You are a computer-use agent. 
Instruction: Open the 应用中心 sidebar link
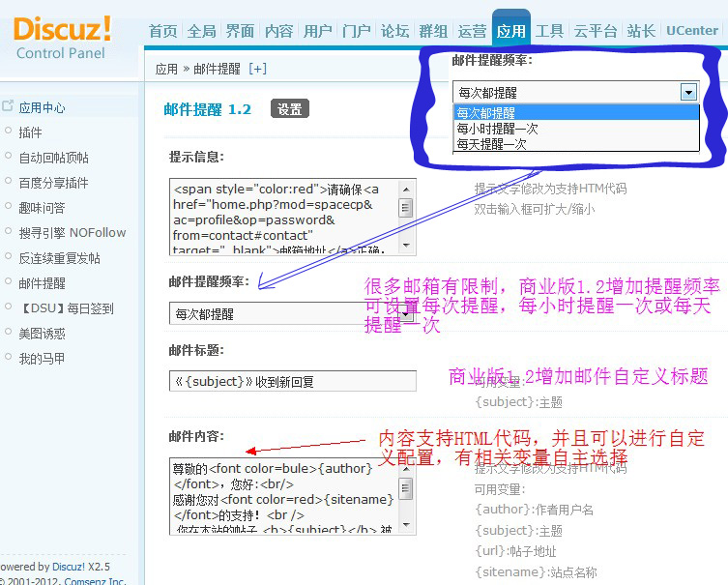pos(42,107)
